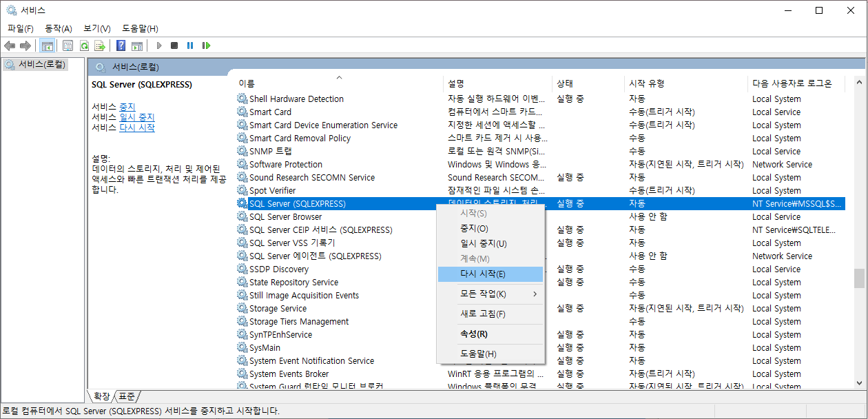Click gear icon of System Events Broker
868x419 pixels.
click(x=242, y=374)
